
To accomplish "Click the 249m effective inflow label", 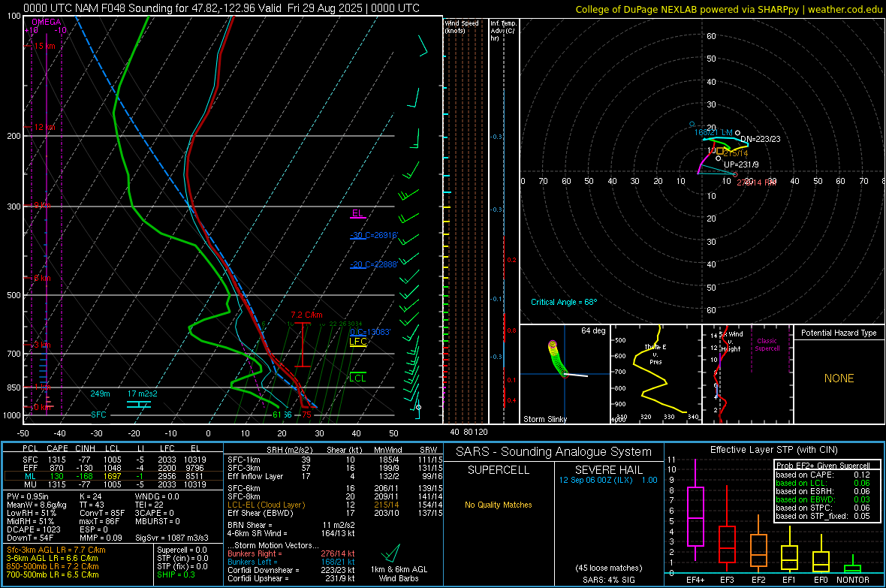I will coord(100,394).
